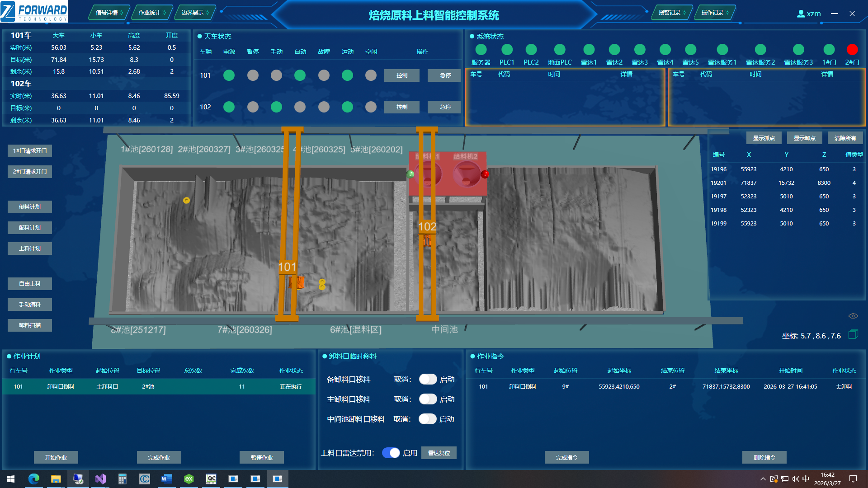Toggle the 主卸料口移料 switch
This screenshot has height=488, width=868.
pos(428,399)
